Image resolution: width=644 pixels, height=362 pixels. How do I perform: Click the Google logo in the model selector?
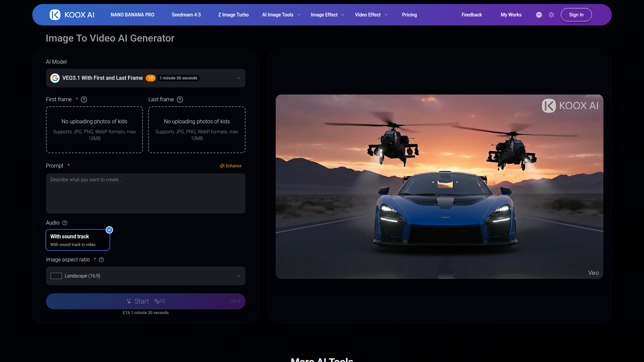point(55,78)
